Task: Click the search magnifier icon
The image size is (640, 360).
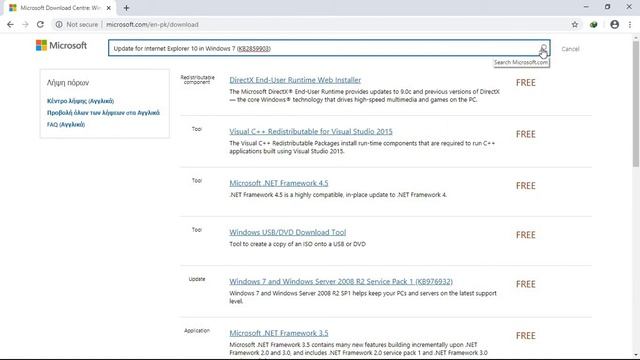Action: tap(543, 48)
